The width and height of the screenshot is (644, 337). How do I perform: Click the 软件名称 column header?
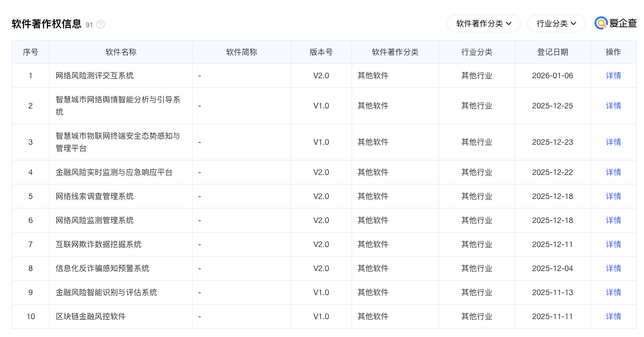121,52
